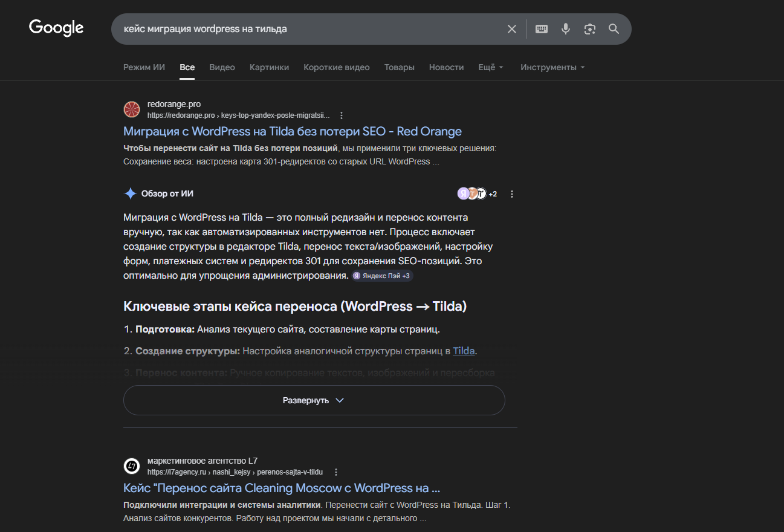
Task: Open the Инструменты dropdown
Action: [x=552, y=67]
